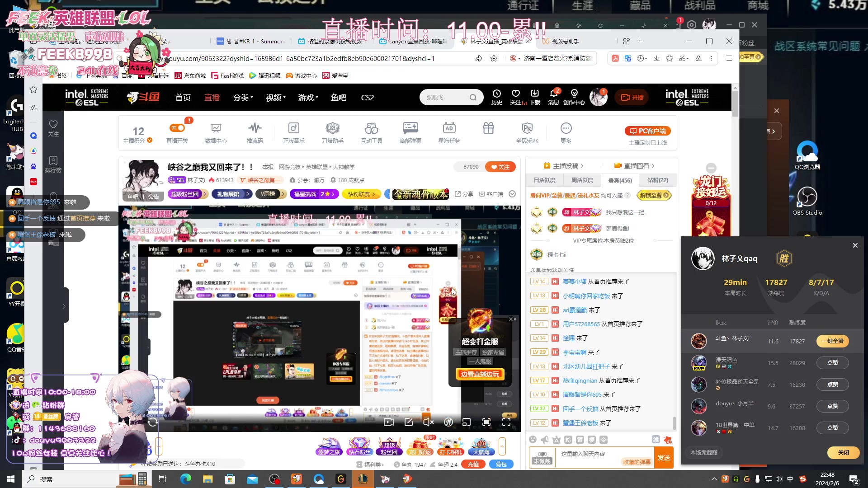The height and width of the screenshot is (488, 868).
Task: Click the video record icon on player
Action: pyautogui.click(x=388, y=422)
